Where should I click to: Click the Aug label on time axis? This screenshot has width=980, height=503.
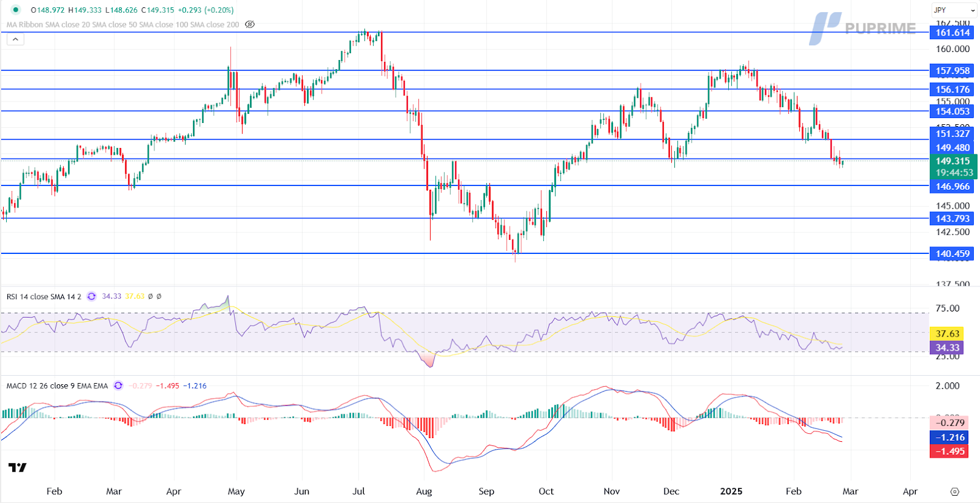point(424,491)
